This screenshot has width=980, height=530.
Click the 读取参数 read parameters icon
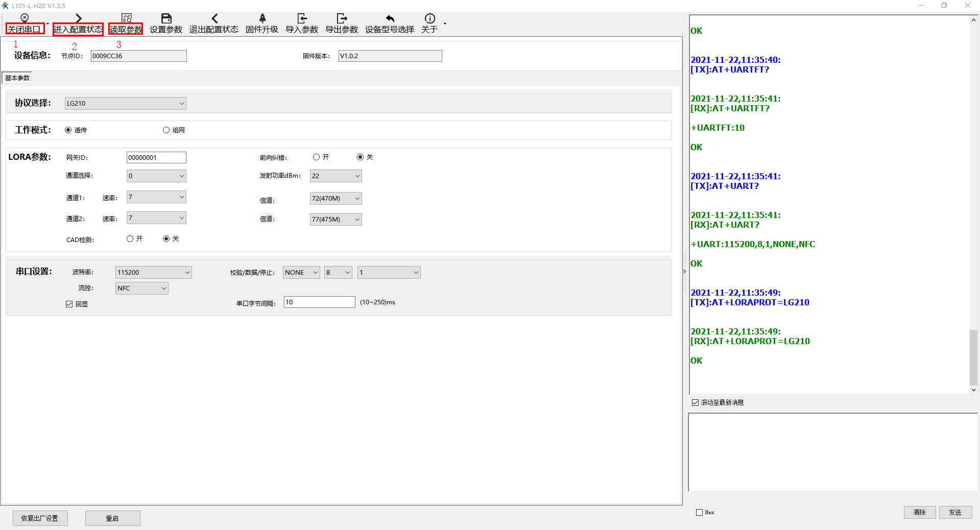click(x=126, y=18)
